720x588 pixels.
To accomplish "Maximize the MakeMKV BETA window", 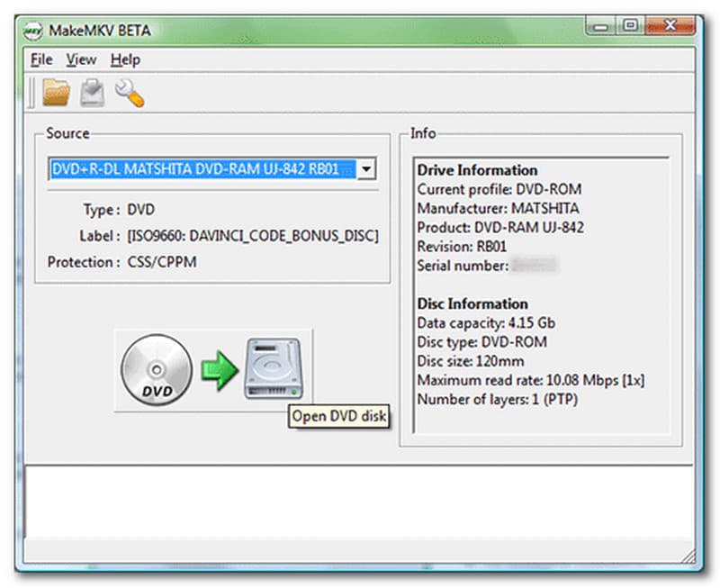I will 630,28.
